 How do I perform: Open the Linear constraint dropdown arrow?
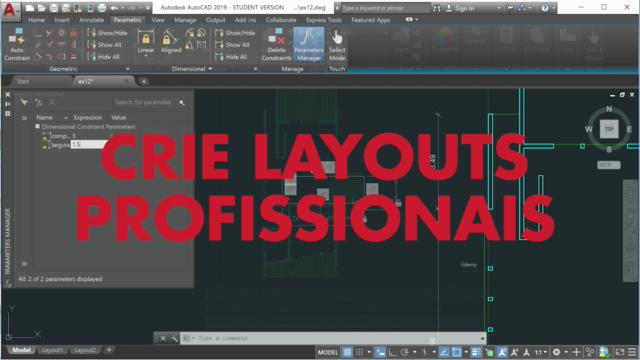146,56
